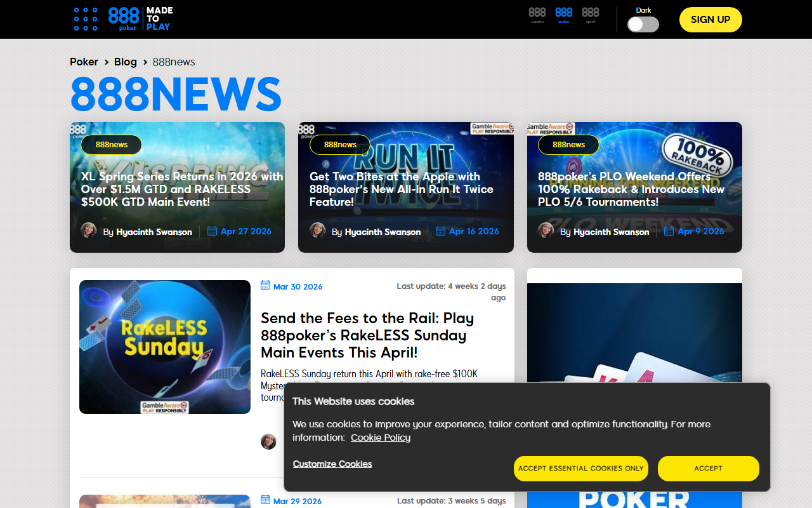This screenshot has width=812, height=508.
Task: Click the Apr 9 2026 date
Action: 701,231
